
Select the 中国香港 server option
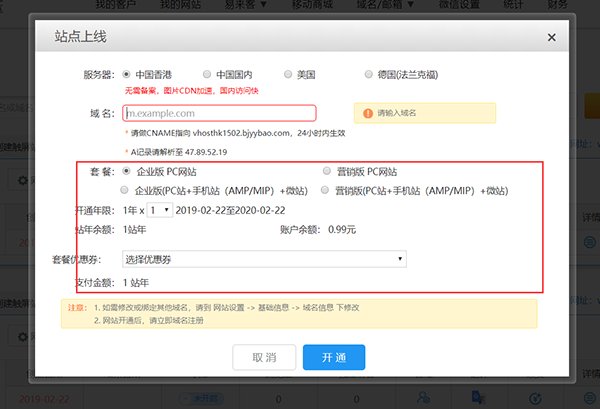coord(126,74)
